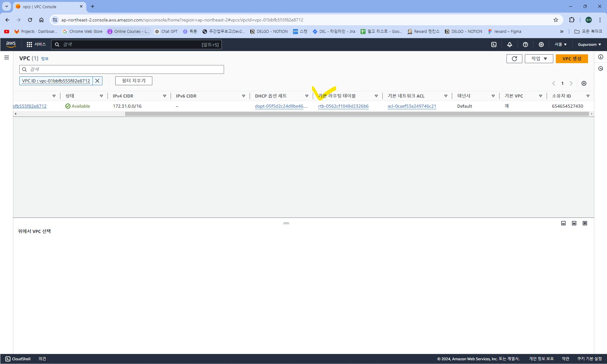The image size is (607, 364).
Task: Sort by the IPv4 CIDR column header
Action: (x=123, y=96)
